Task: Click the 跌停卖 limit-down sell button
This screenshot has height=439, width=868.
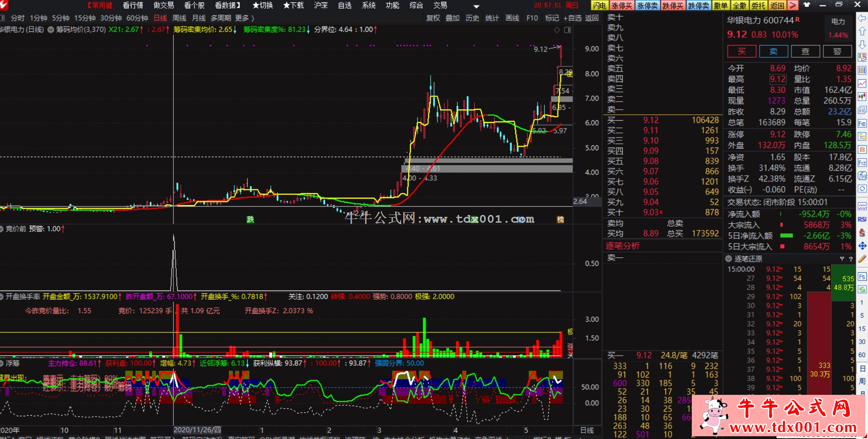Action: [698, 5]
